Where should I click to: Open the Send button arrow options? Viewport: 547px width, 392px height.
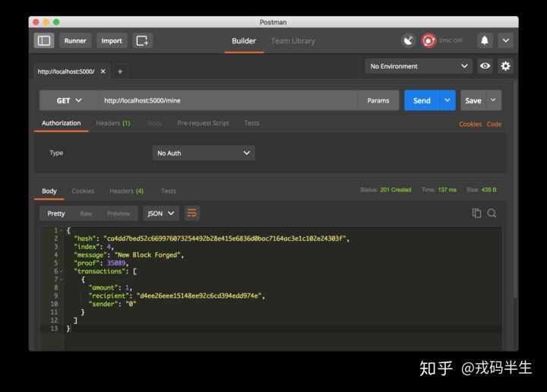[x=447, y=100]
